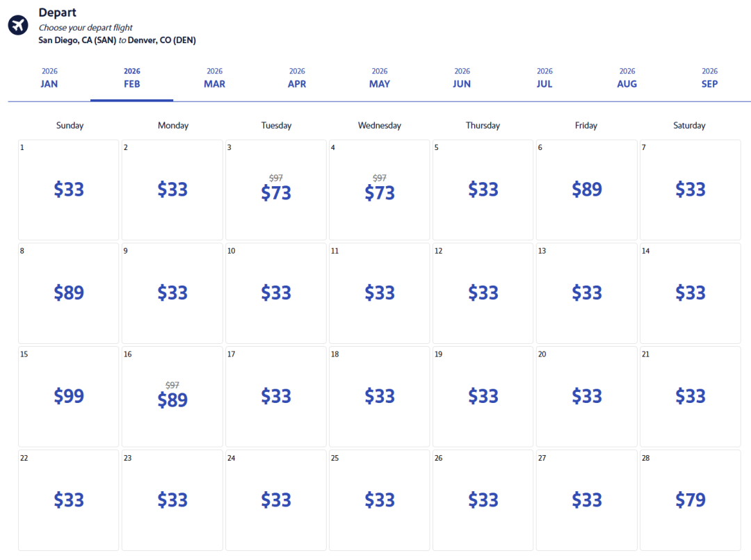The height and width of the screenshot is (560, 751).
Task: Select the MAR 2026 month tab
Action: point(214,78)
